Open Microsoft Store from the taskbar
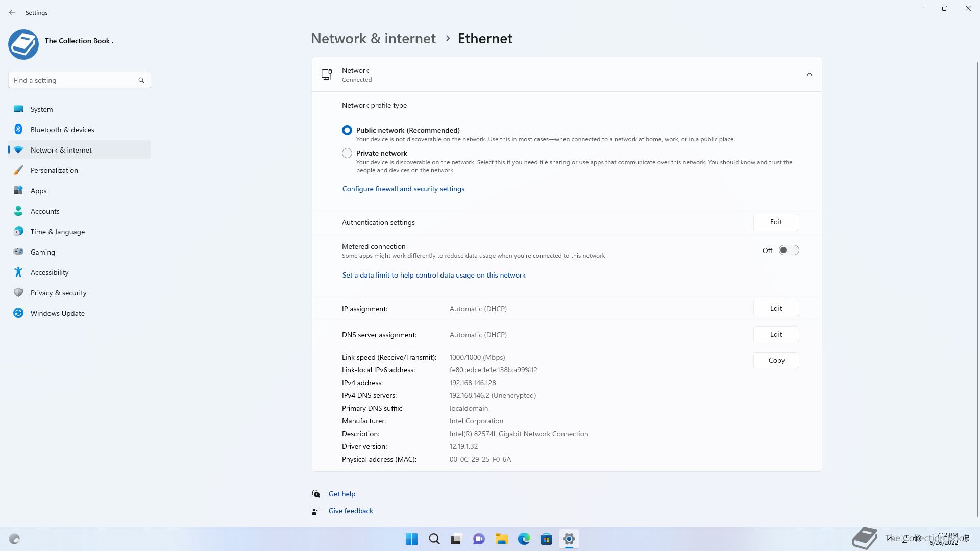 pos(546,539)
